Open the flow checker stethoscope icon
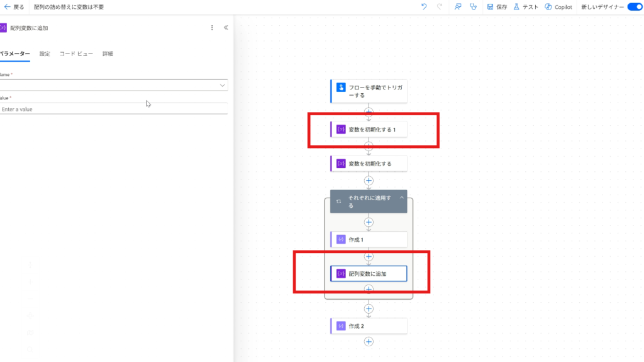 coord(473,7)
